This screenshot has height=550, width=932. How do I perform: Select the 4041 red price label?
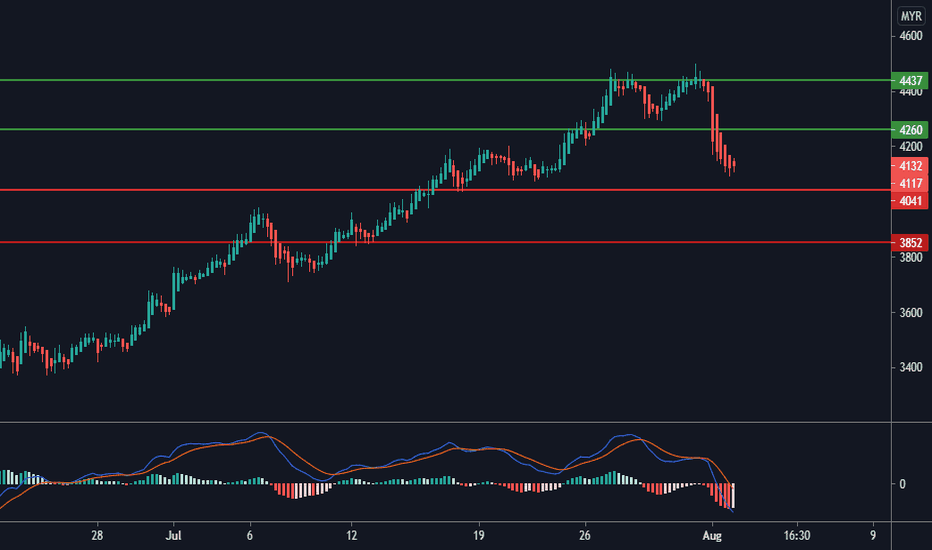tap(910, 201)
